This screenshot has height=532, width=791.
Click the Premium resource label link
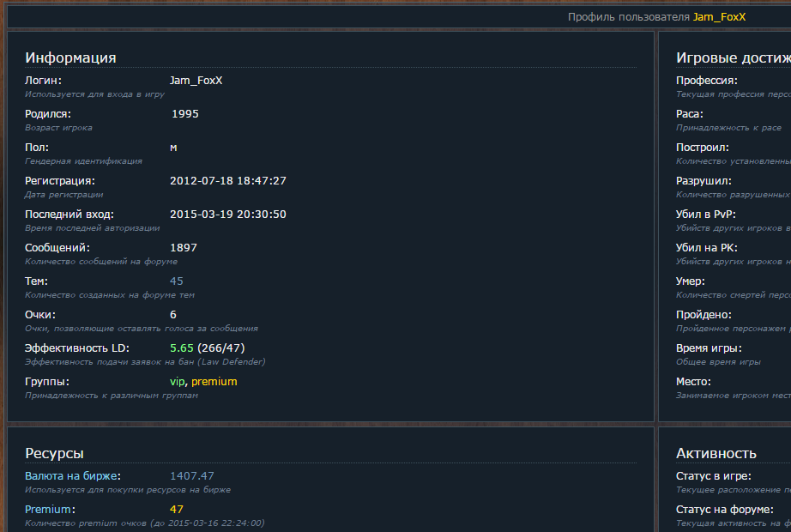click(49, 510)
